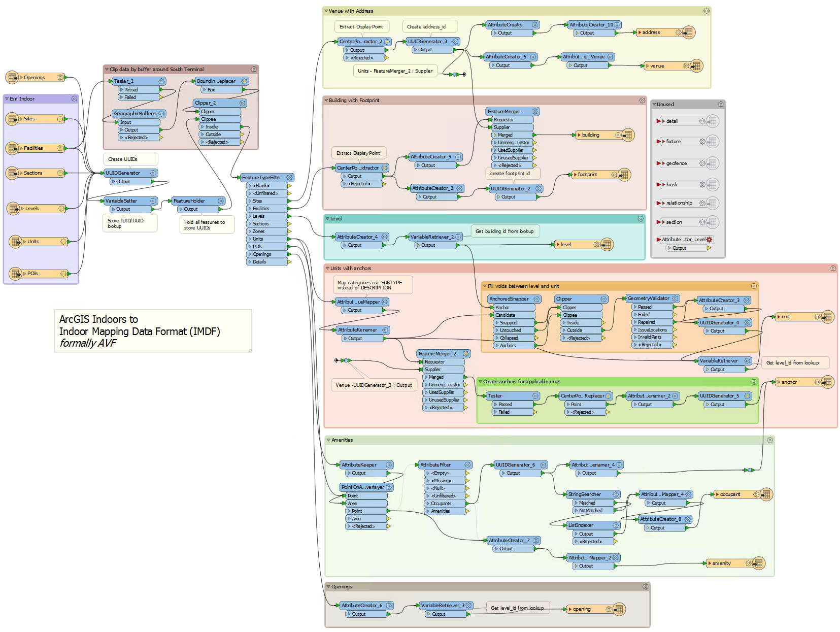Select the AttributeCreator_7 transformer
The width and height of the screenshot is (840, 632).
pos(514,541)
